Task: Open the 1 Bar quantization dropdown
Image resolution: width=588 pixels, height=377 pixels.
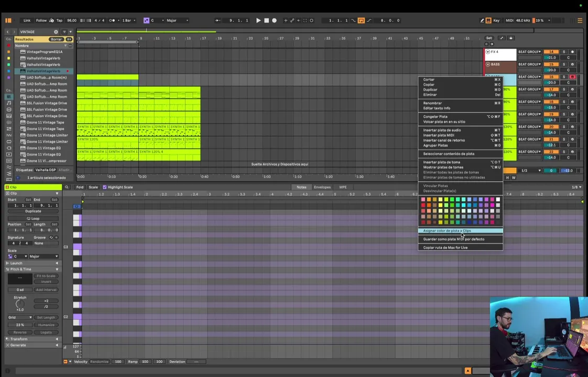Action: tap(129, 20)
